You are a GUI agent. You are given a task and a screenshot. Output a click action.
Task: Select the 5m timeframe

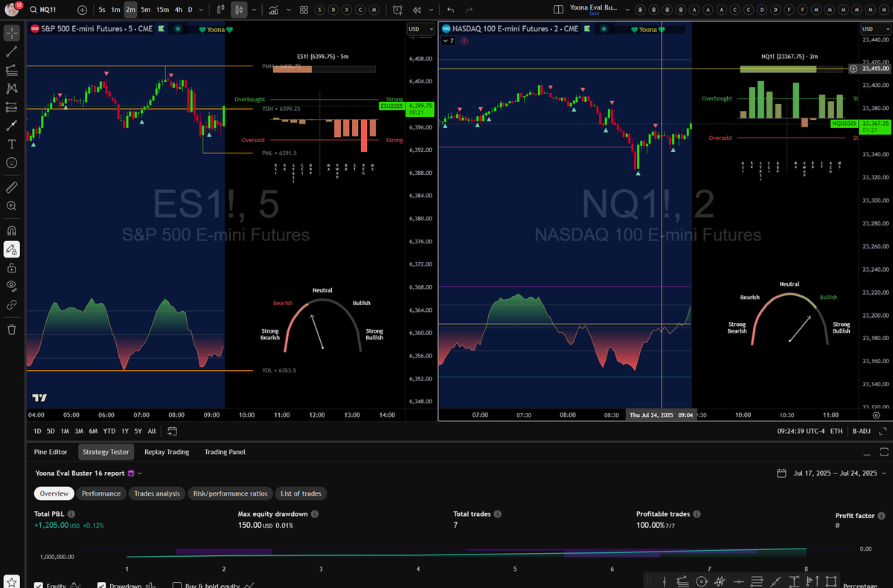(146, 10)
